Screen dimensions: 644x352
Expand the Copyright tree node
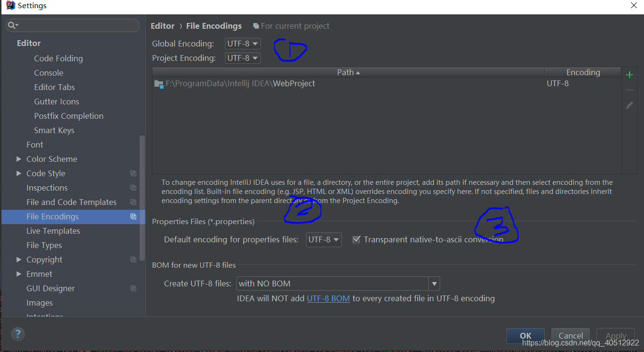click(x=19, y=260)
